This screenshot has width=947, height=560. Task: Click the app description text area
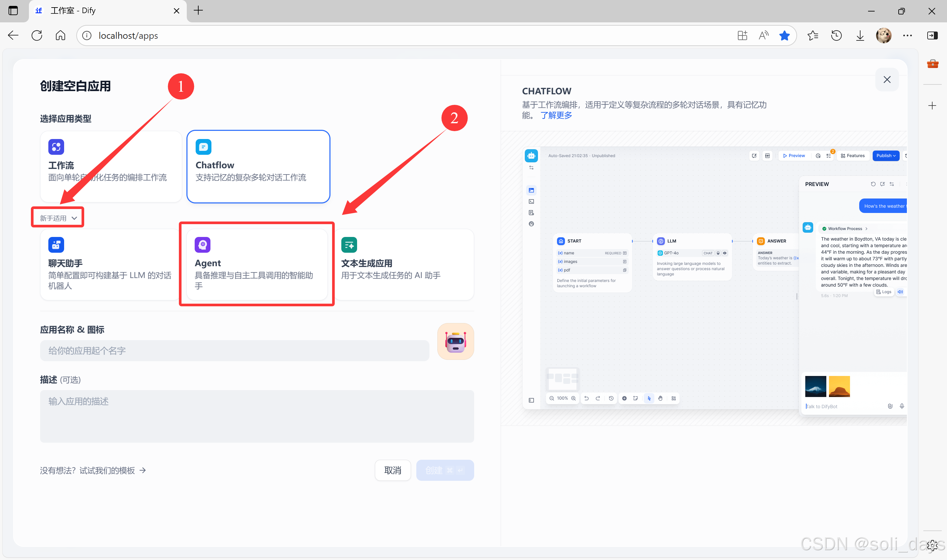[257, 416]
